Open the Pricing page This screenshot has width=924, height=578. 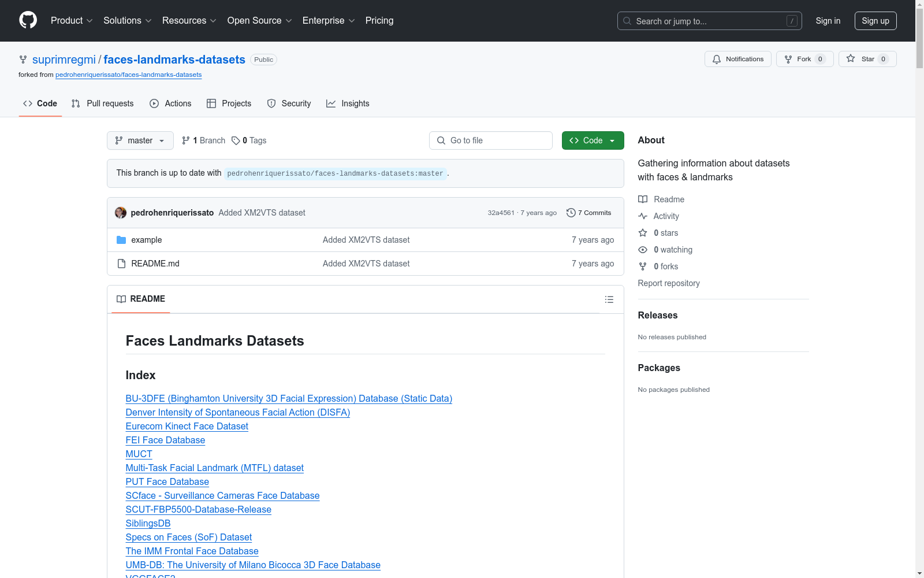379,21
